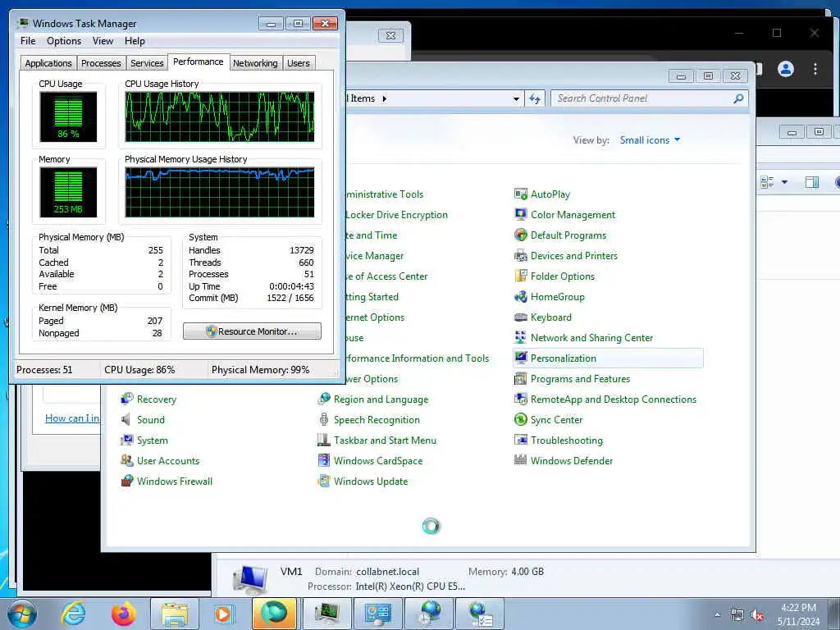Click refresh arrows beside address bar
Viewport: 840px width, 630px height.
point(535,98)
